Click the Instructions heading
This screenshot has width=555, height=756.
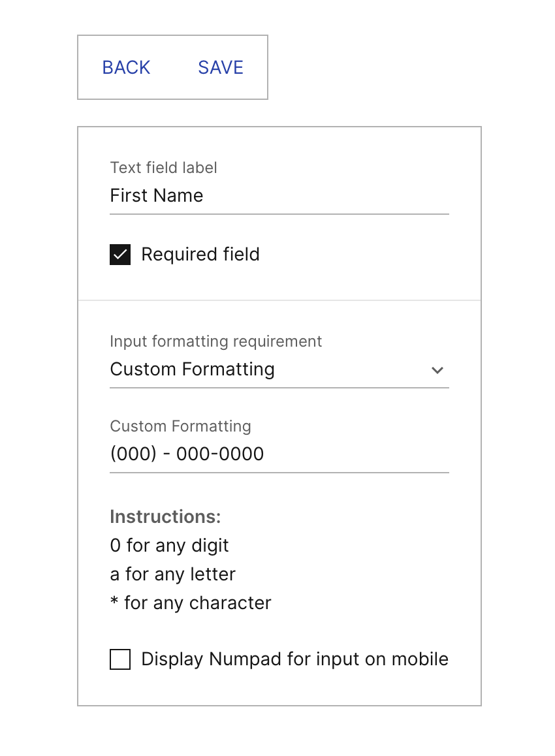(x=165, y=516)
